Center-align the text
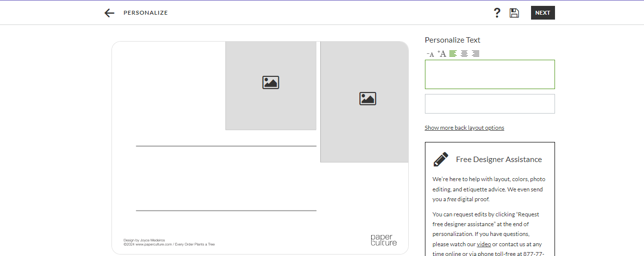Image resolution: width=644 pixels, height=256 pixels. (x=464, y=54)
